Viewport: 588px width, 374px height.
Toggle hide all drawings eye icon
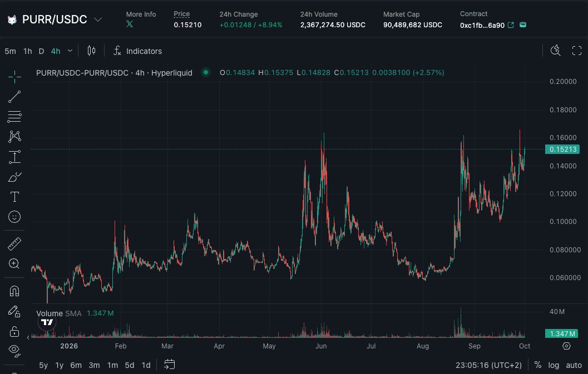14,351
